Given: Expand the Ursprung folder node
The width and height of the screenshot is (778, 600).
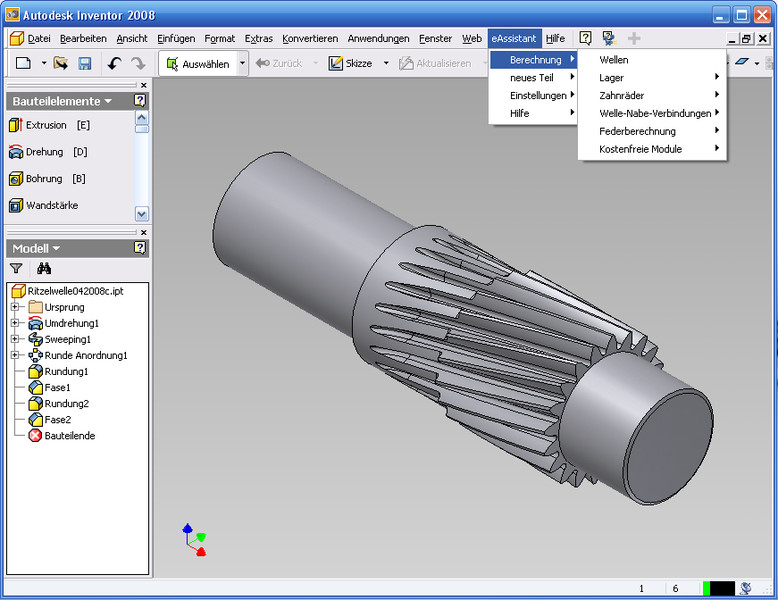Looking at the screenshot, I should tap(16, 307).
